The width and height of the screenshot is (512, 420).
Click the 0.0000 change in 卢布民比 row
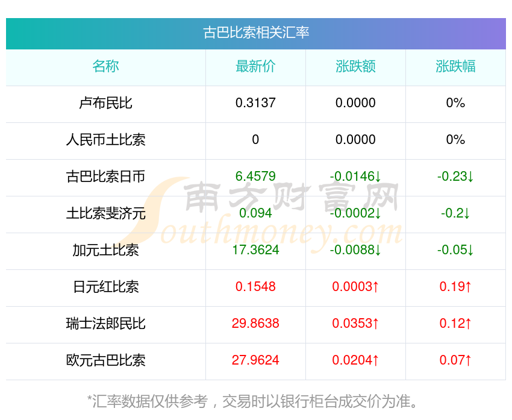coord(355,103)
